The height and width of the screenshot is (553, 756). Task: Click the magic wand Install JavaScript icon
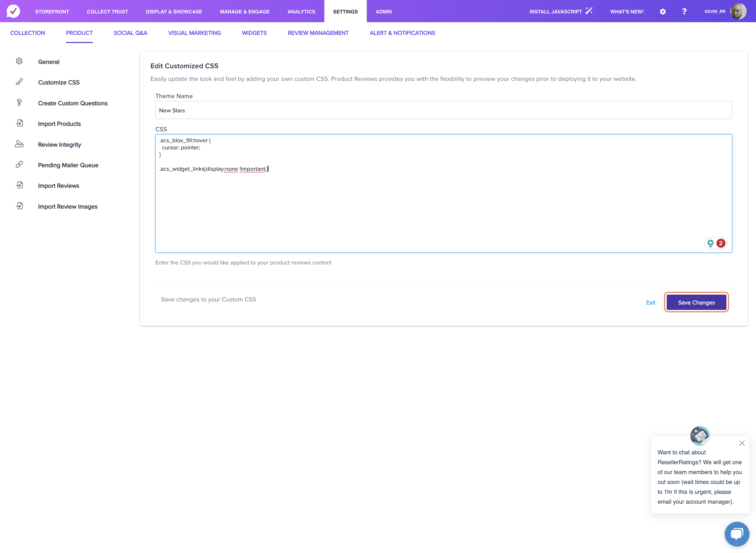pyautogui.click(x=589, y=11)
